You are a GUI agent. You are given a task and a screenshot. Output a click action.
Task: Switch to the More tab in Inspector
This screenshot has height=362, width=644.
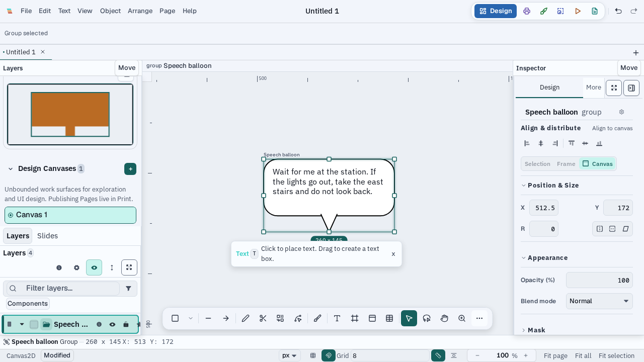click(x=594, y=87)
